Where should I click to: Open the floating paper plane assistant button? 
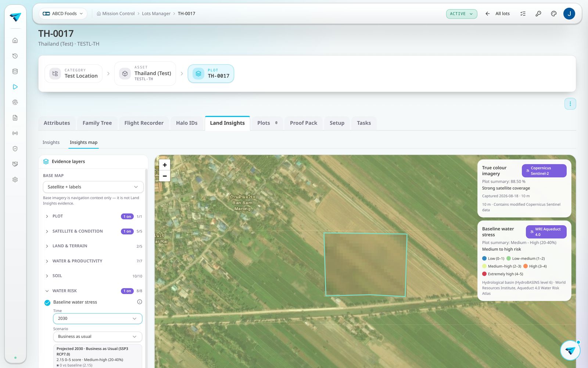(570, 350)
